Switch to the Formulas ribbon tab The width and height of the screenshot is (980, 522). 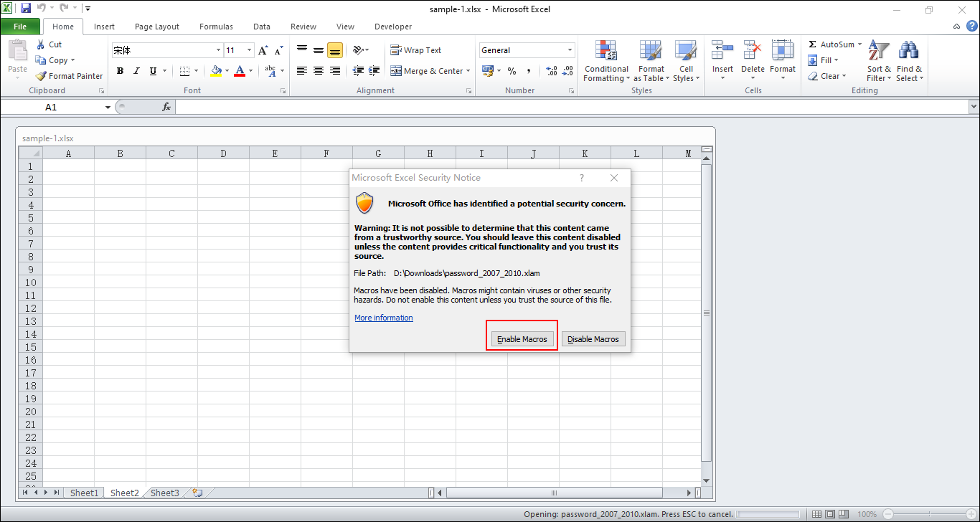(x=216, y=27)
